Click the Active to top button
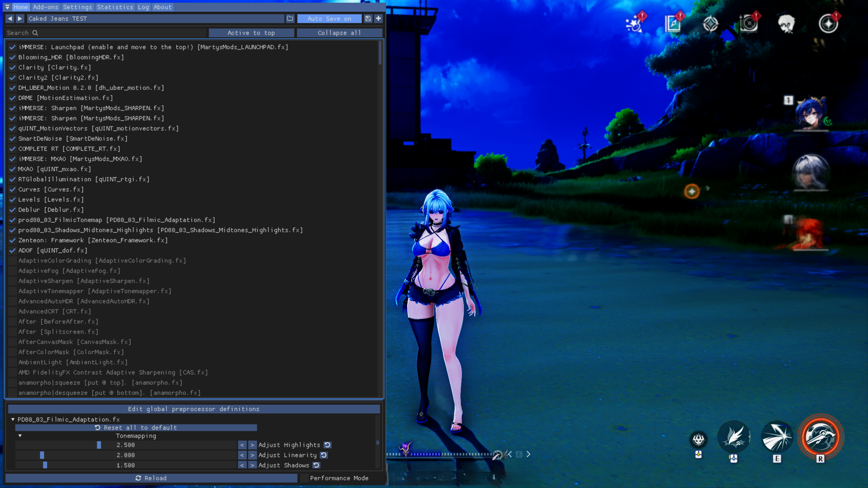This screenshot has width=868, height=488. point(251,33)
